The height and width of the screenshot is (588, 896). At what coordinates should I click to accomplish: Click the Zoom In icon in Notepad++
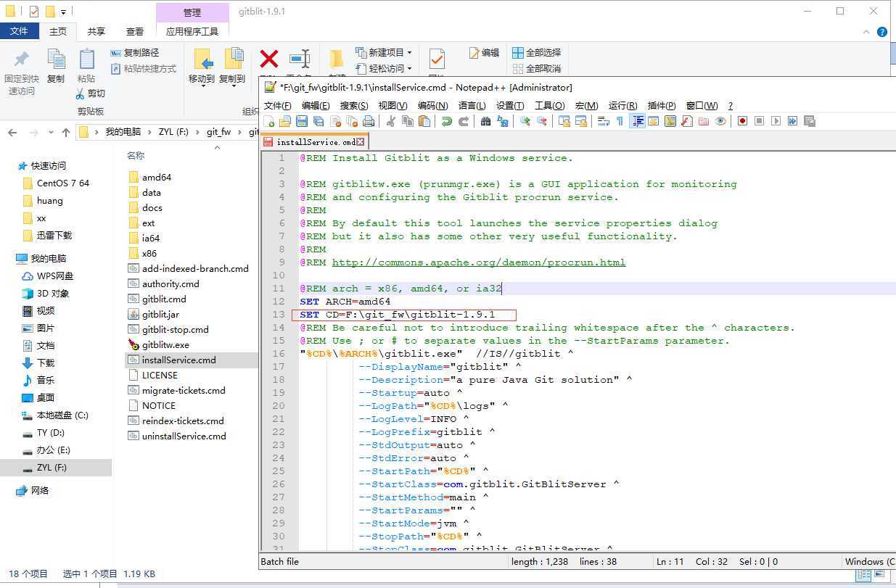pos(525,121)
